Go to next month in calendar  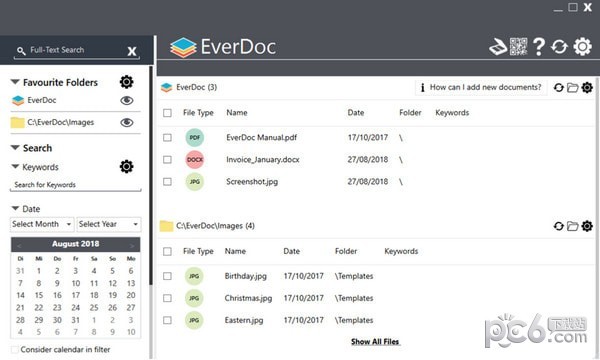132,245
